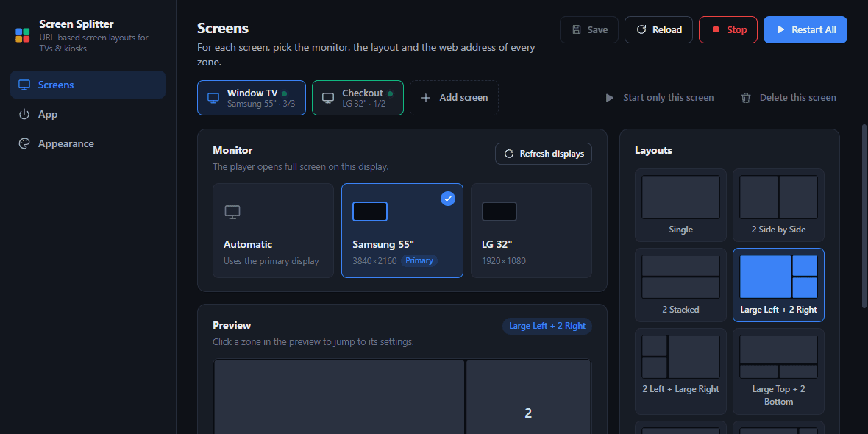This screenshot has width=868, height=434.
Task: Add a new screen
Action: [454, 98]
